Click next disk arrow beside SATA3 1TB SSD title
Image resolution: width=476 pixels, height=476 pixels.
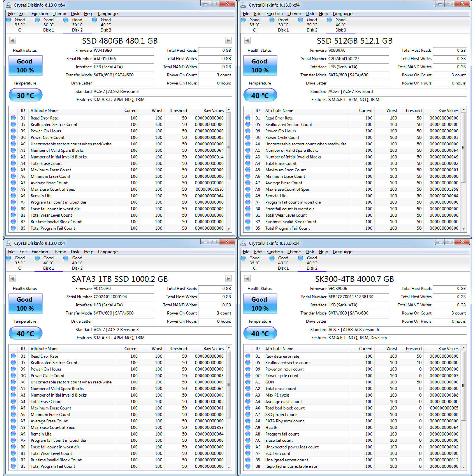[228, 278]
